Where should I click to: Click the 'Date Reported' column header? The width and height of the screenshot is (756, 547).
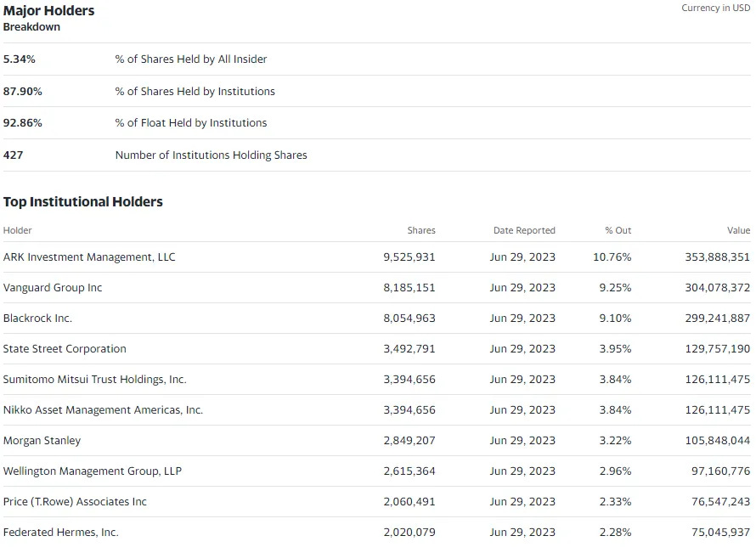[x=525, y=230]
